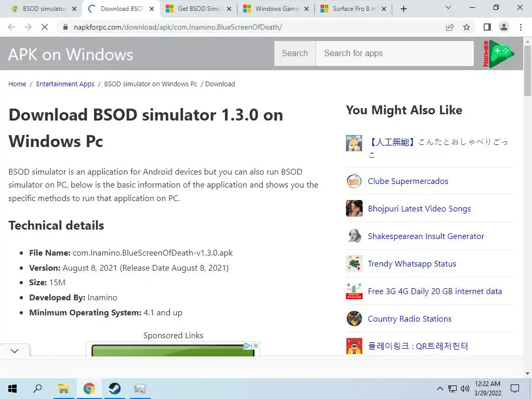Viewport: 532px width, 399px height.
Task: Open a new browser tab
Action: pos(403,9)
